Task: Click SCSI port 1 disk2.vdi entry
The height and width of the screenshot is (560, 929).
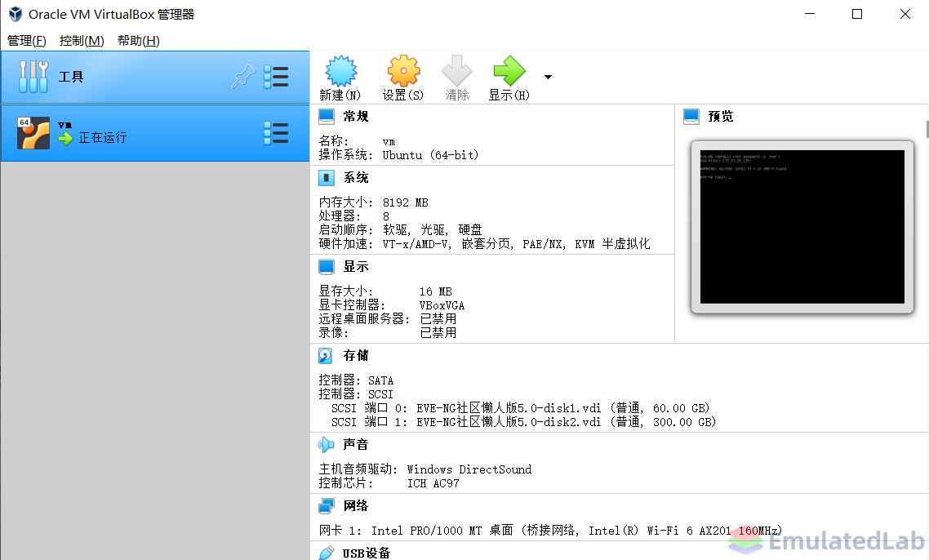Action: [x=524, y=422]
